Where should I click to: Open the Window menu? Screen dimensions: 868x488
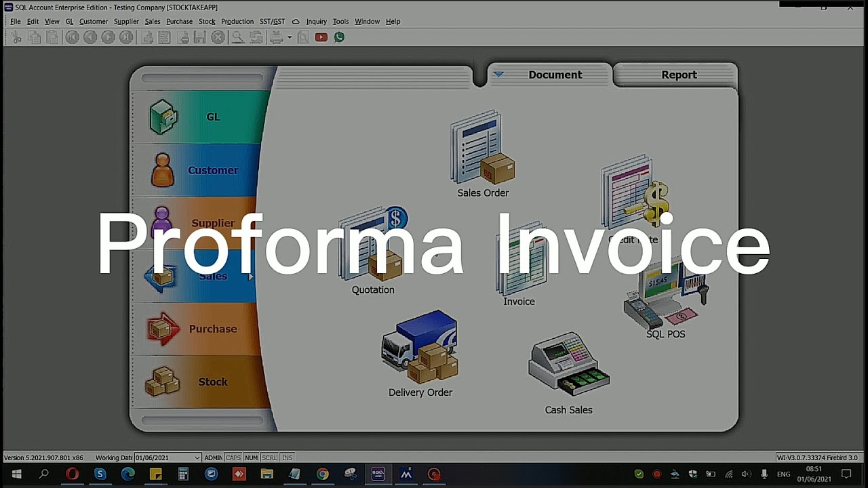pos(367,22)
